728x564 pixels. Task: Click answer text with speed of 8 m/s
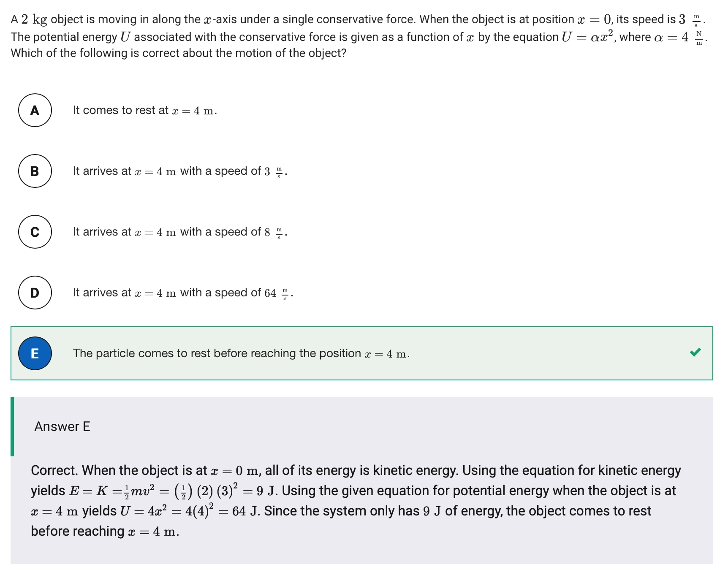pyautogui.click(x=179, y=232)
